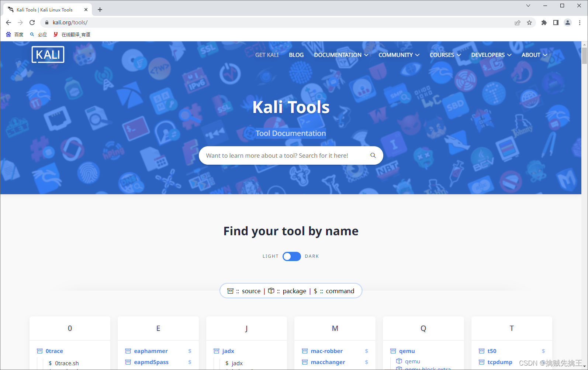Open the mac-robber tool link
This screenshot has width=588, height=370.
pos(327,351)
